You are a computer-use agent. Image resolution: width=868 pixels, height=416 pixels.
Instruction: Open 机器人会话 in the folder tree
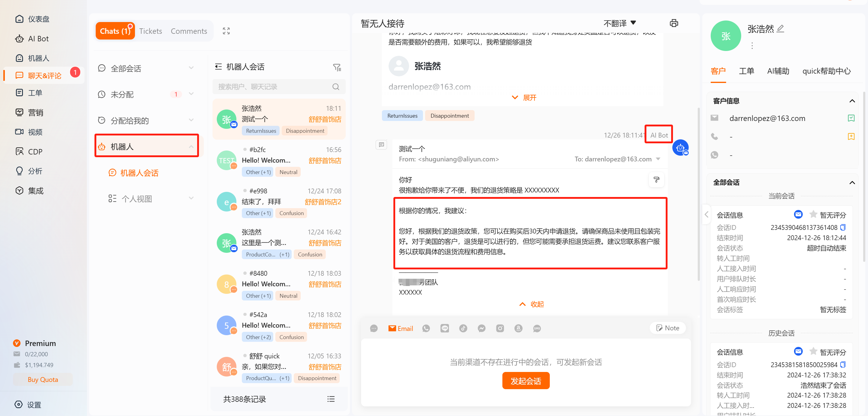tap(133, 173)
